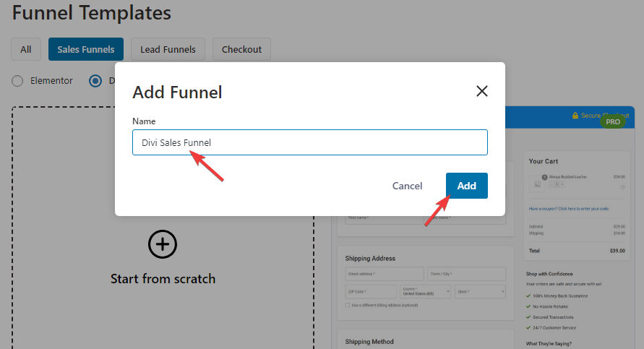The image size is (644, 349).
Task: Open the All templates tab
Action: pos(26,49)
